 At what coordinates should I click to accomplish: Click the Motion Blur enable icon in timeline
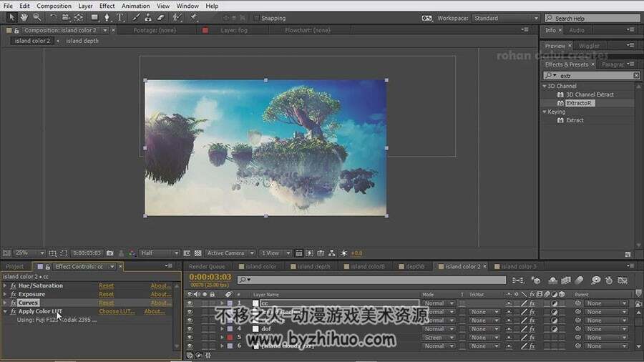(x=579, y=280)
